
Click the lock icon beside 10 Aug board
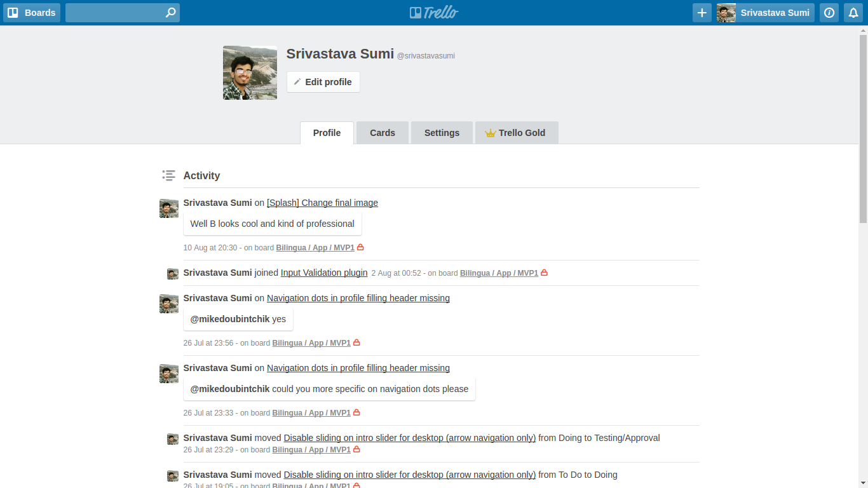click(x=361, y=247)
